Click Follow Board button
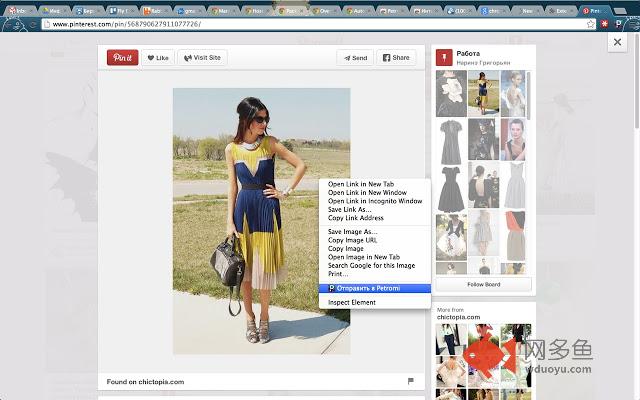Viewport: 640px width, 400px height. coord(484,284)
